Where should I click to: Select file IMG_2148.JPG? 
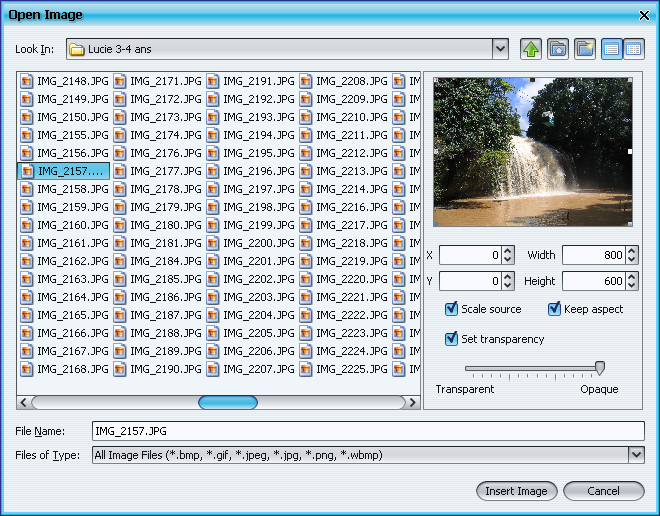point(64,81)
